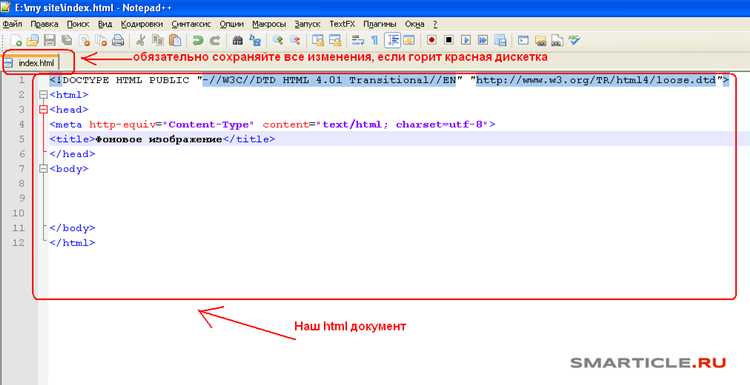Open a file with the folder icon
The height and width of the screenshot is (385, 750).
pyautogui.click(x=33, y=41)
